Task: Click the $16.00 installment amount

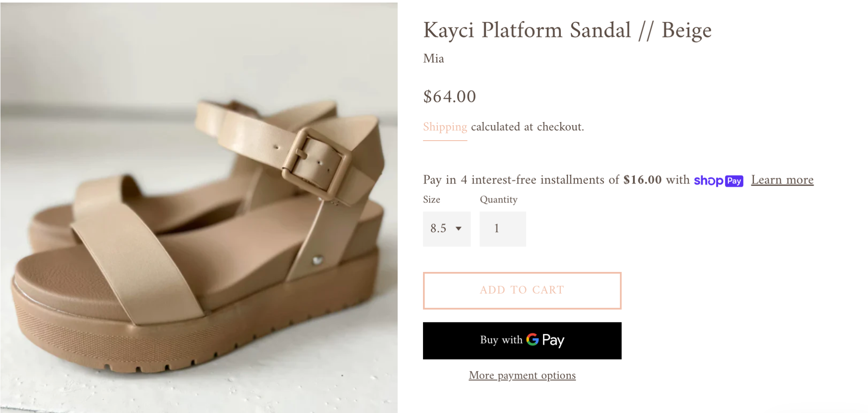Action: [x=642, y=180]
